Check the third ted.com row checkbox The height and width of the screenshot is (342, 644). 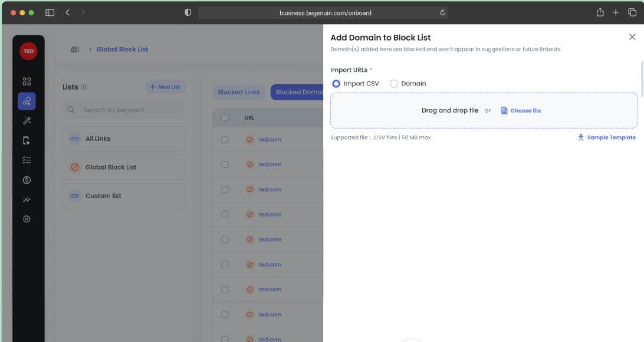point(225,190)
